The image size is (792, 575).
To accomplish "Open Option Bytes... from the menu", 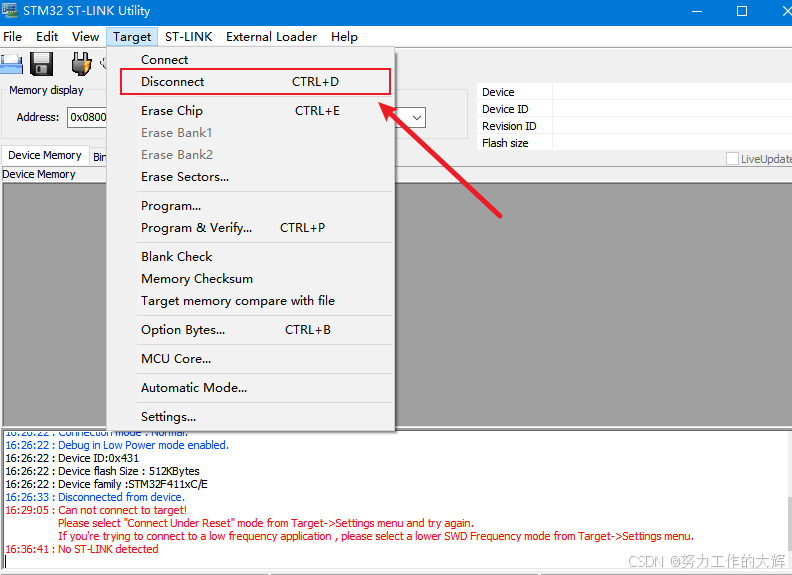I will click(x=251, y=330).
